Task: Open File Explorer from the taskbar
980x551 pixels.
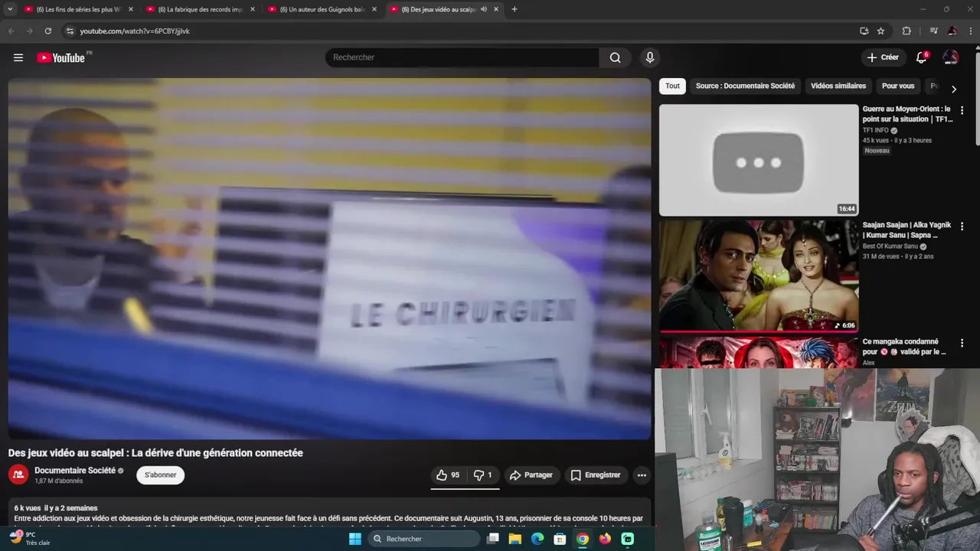Action: [x=515, y=539]
